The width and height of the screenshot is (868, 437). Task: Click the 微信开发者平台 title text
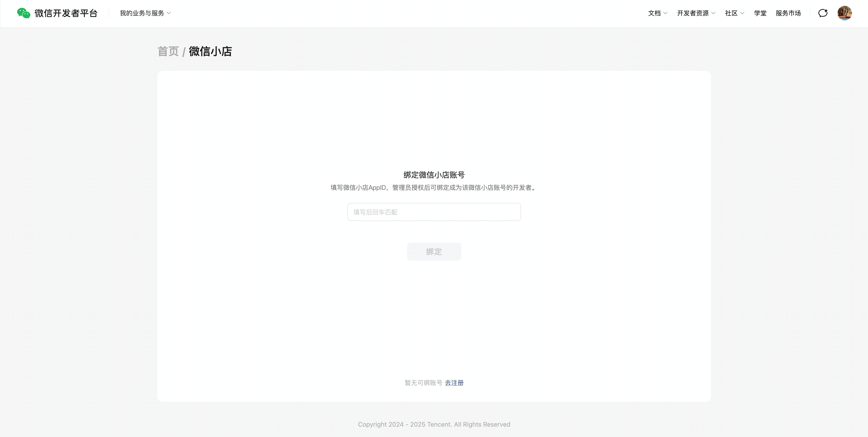coord(66,13)
